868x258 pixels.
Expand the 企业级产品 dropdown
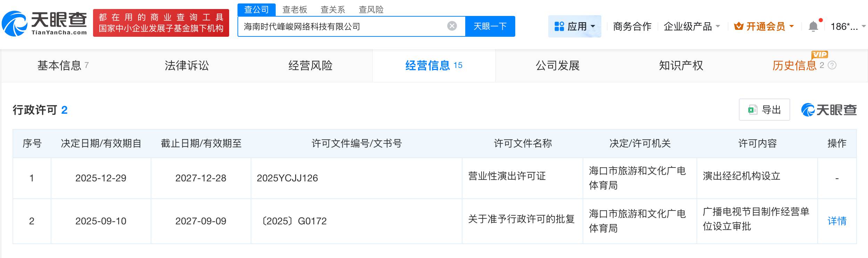[718, 26]
